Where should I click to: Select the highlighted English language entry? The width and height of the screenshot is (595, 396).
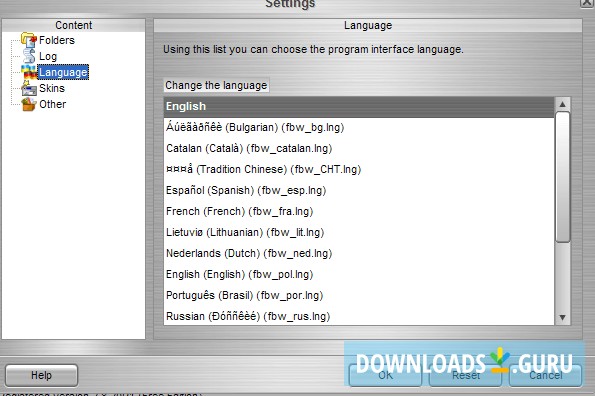click(359, 107)
